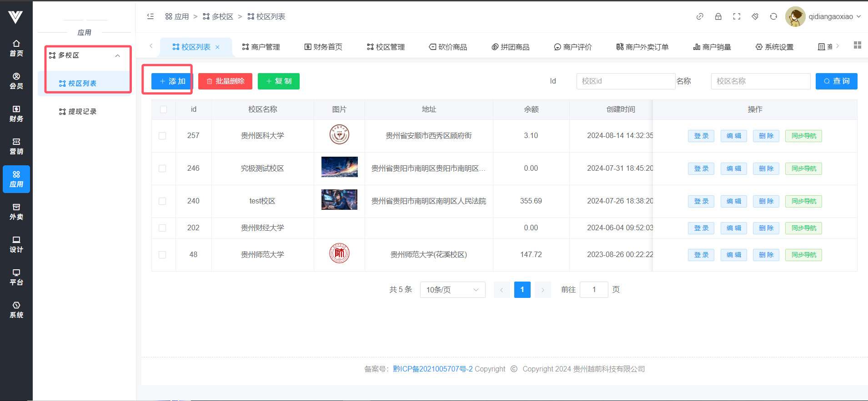Click the 校区名称 search input field

pos(760,81)
